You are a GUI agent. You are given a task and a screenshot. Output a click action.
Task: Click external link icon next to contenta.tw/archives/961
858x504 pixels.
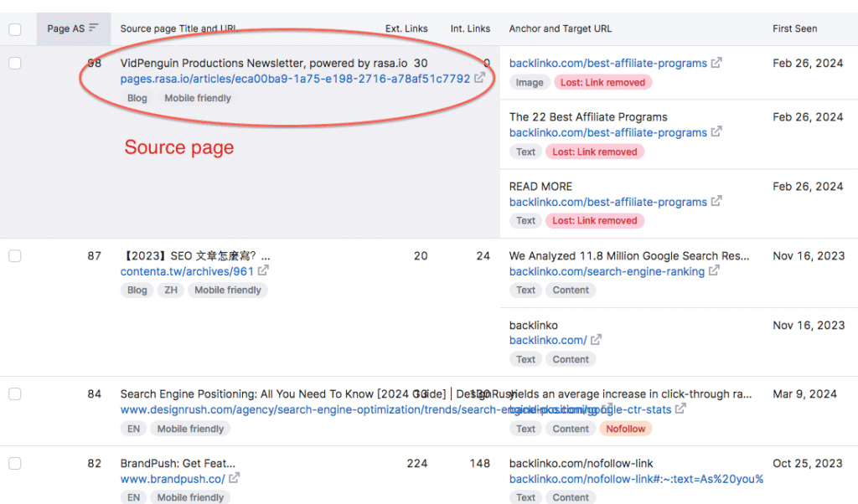point(263,271)
